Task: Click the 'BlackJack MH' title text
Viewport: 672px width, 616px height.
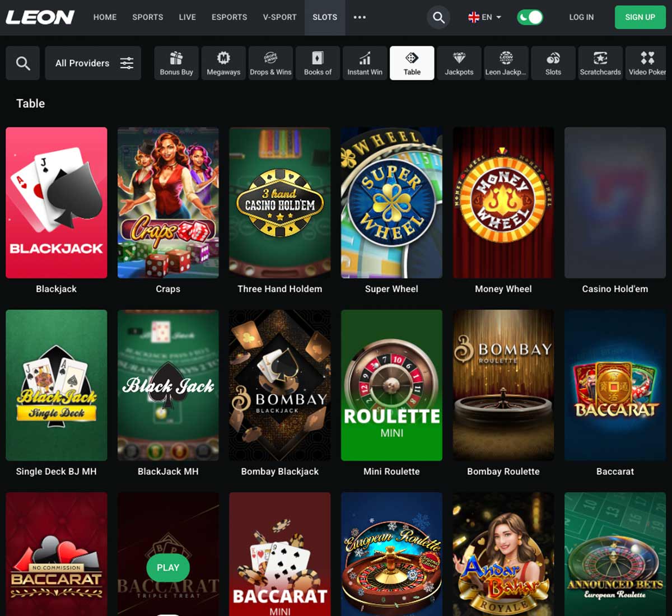Action: pos(168,472)
